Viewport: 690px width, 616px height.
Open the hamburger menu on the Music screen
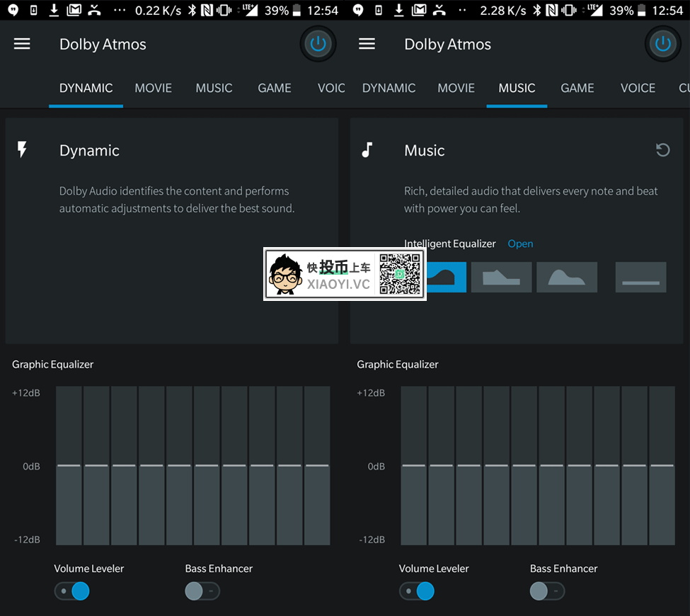[367, 44]
